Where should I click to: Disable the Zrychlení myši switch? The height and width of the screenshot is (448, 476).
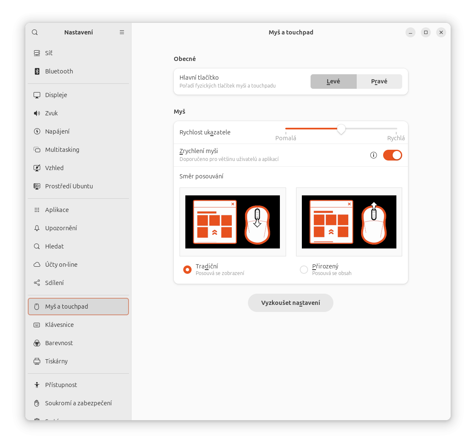tap(392, 155)
